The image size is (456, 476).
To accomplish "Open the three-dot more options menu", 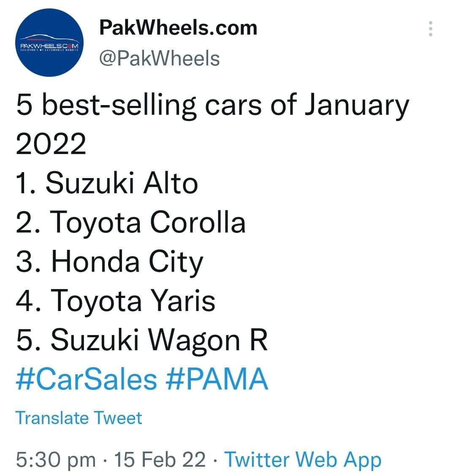I will tap(430, 29).
